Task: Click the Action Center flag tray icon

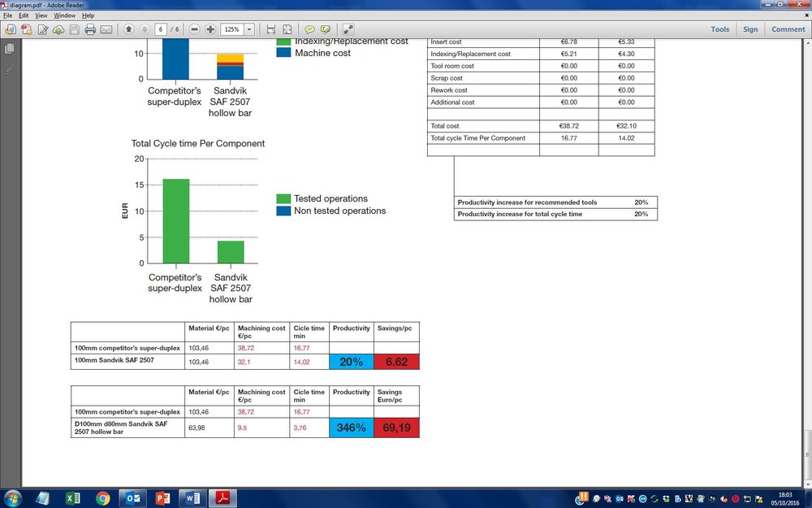Action: coord(759,499)
